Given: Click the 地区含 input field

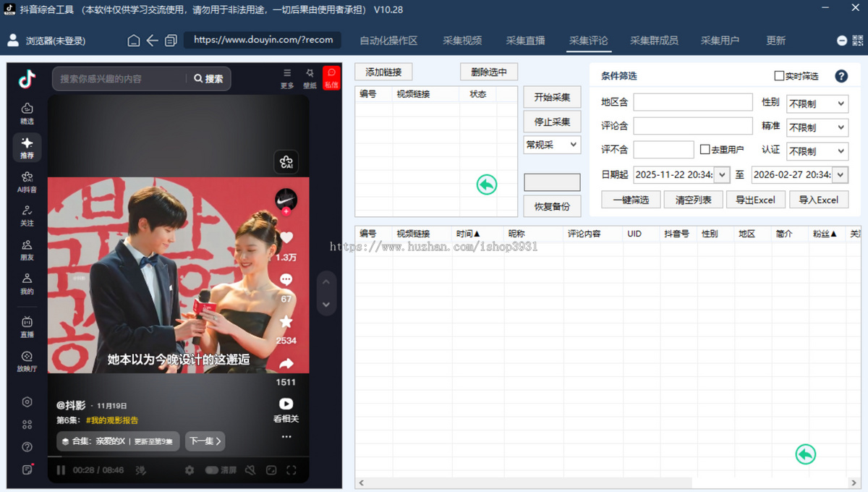Looking at the screenshot, I should pyautogui.click(x=693, y=102).
